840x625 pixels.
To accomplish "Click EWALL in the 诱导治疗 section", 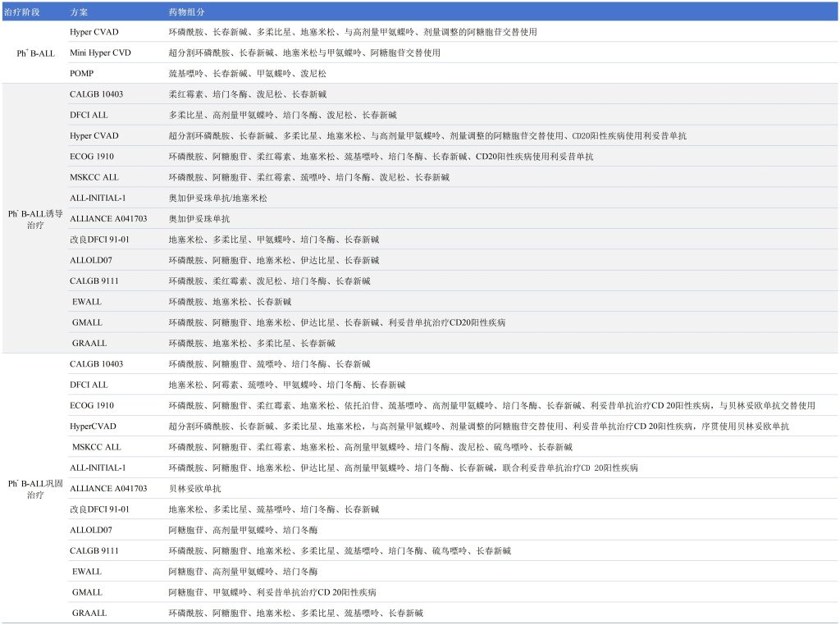I will pos(87,302).
